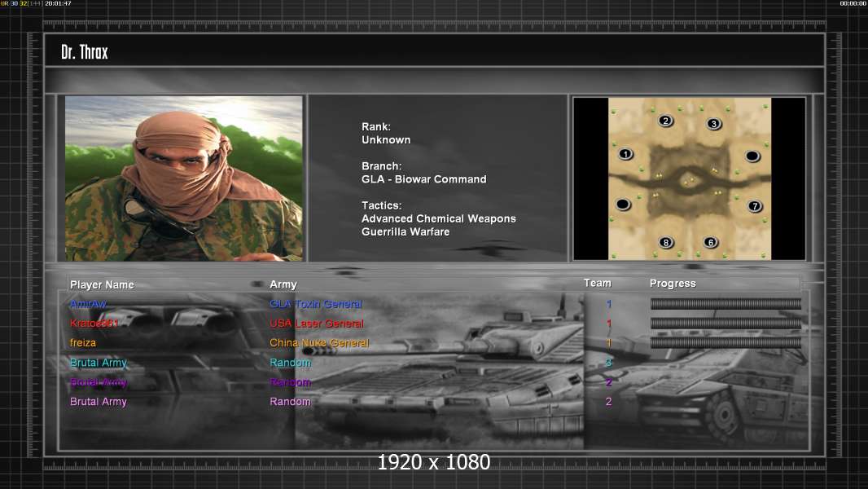The image size is (868, 489).
Task: Select start position marker 6 on minimap
Action: click(x=711, y=242)
